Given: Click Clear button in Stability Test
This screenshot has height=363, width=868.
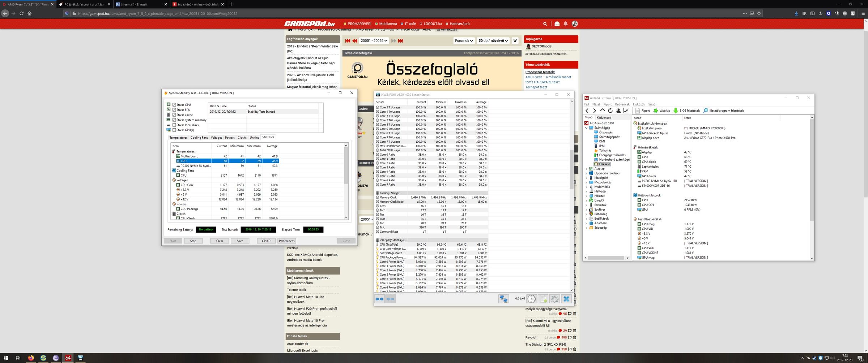Looking at the screenshot, I should tap(220, 241).
